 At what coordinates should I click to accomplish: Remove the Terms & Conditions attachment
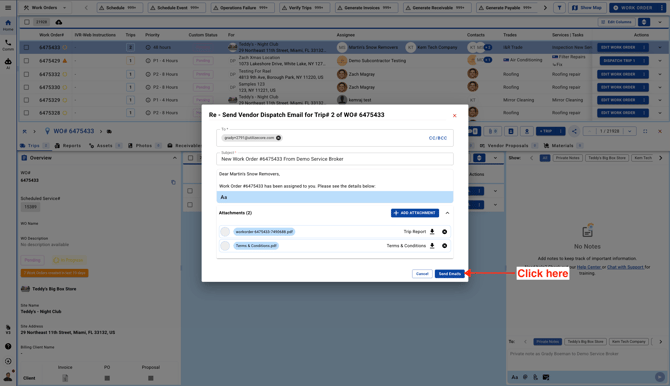(444, 246)
